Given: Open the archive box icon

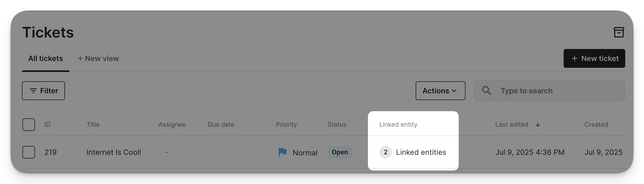Looking at the screenshot, I should pos(619,32).
